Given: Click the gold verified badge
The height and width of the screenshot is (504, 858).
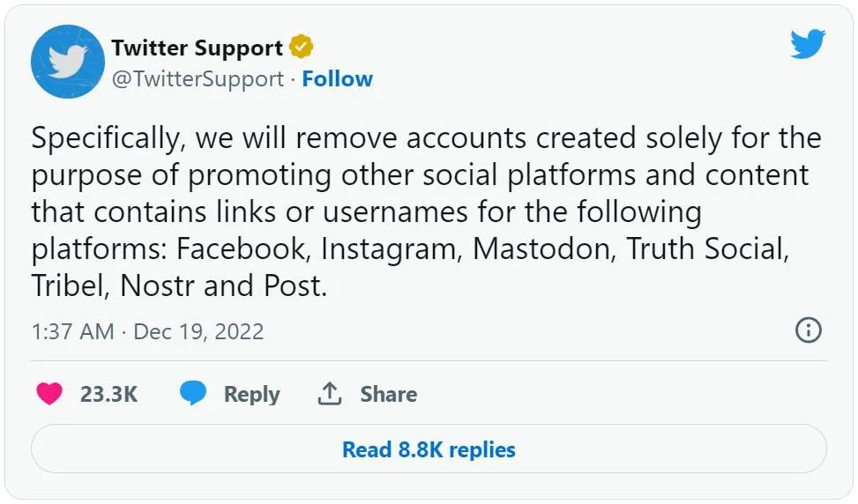Looking at the screenshot, I should pos(301,47).
